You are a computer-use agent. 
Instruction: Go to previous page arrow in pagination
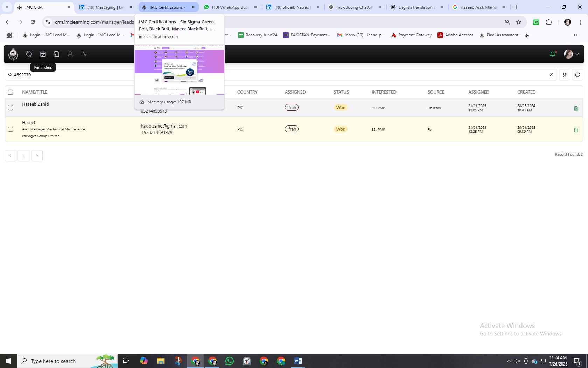point(10,156)
